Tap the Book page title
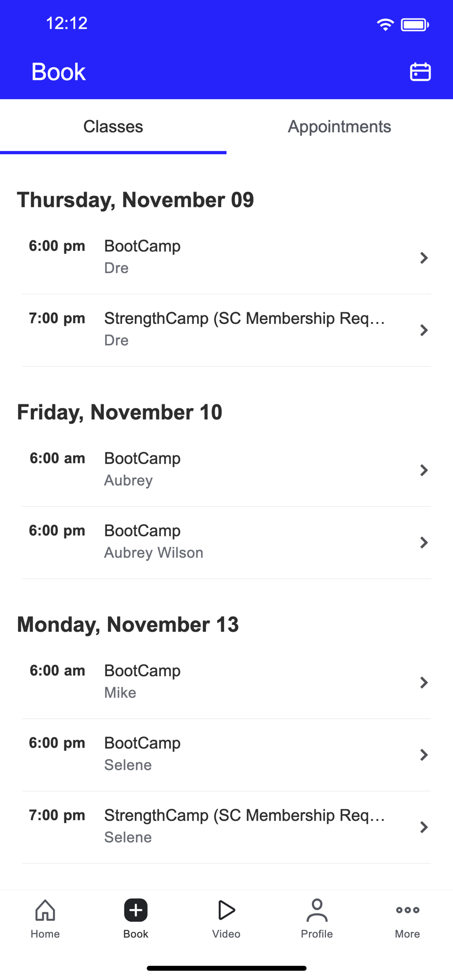This screenshot has width=453, height=980. [58, 72]
